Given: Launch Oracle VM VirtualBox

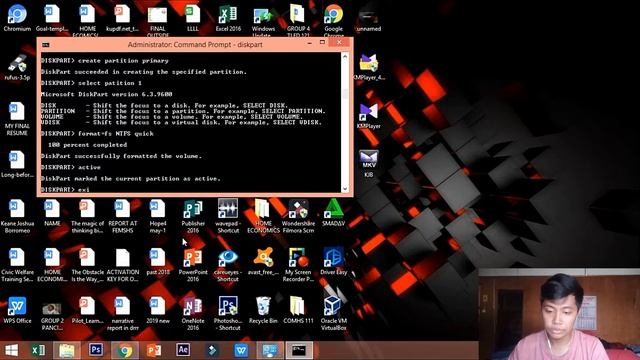Looking at the screenshot, I should click(x=333, y=313).
